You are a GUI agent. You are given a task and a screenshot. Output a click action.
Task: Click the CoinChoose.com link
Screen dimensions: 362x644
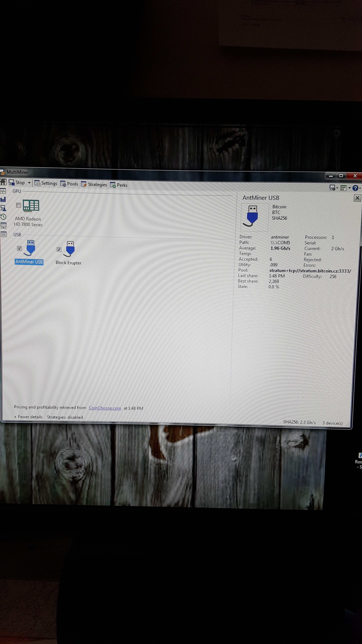[105, 408]
